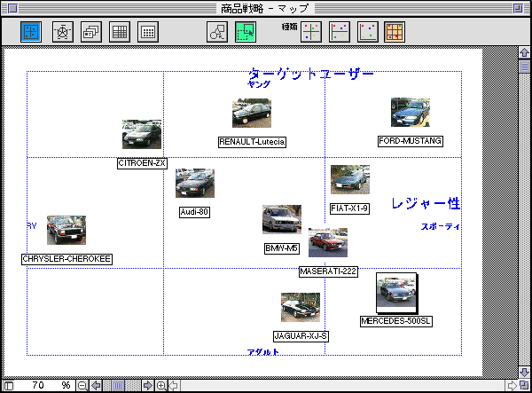This screenshot has width=532, height=393.
Task: Choose the horizontal-line axis map type
Action: click(x=340, y=32)
